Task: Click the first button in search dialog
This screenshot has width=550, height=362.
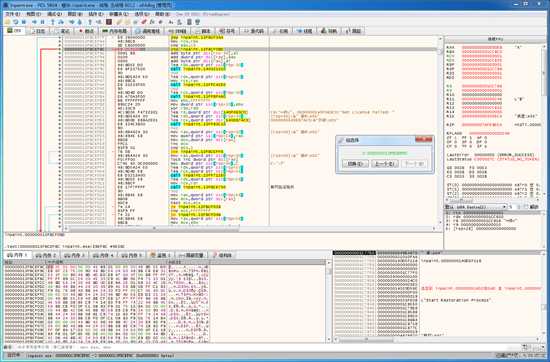Action: (355, 164)
